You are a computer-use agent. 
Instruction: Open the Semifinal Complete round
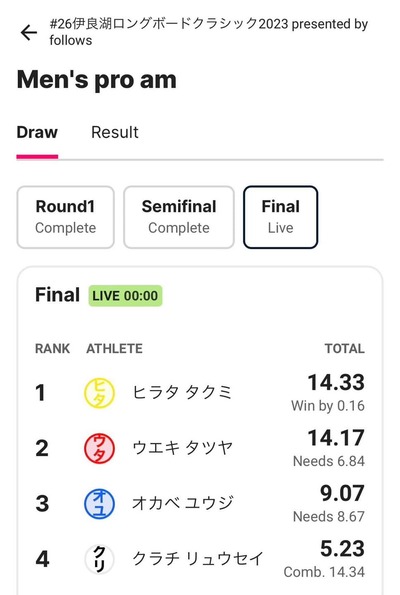coord(179,217)
